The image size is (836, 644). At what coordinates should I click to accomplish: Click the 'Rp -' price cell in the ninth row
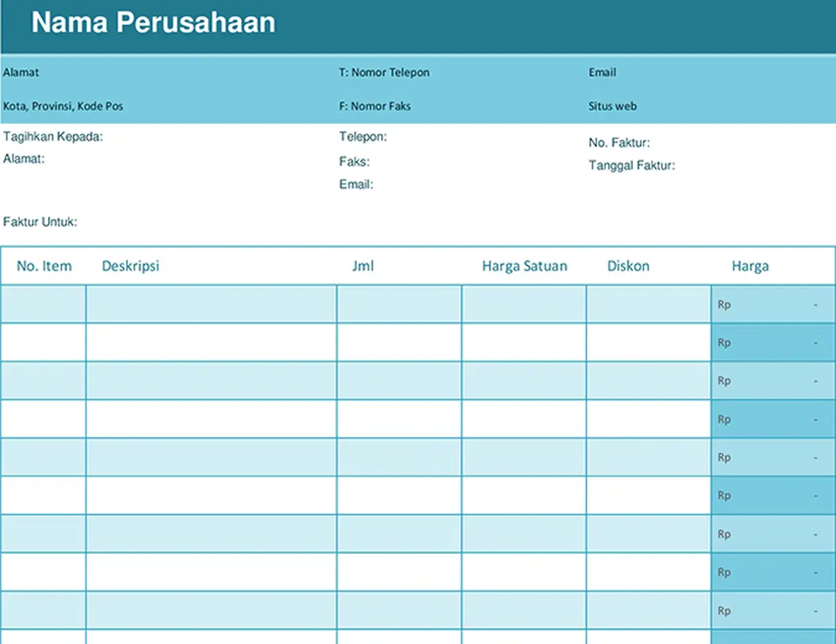pos(773,610)
